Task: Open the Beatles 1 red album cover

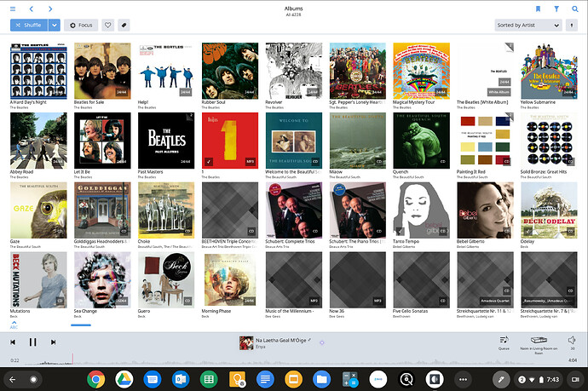Action: click(x=230, y=141)
